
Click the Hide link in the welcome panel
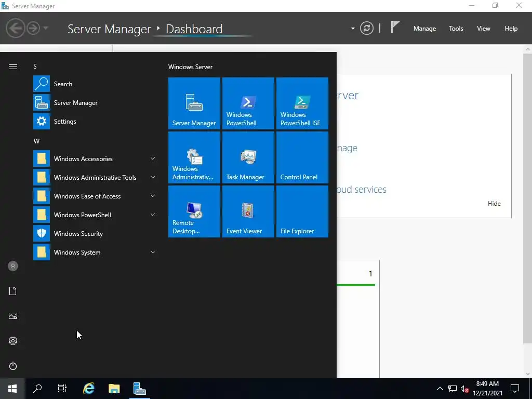pyautogui.click(x=494, y=204)
